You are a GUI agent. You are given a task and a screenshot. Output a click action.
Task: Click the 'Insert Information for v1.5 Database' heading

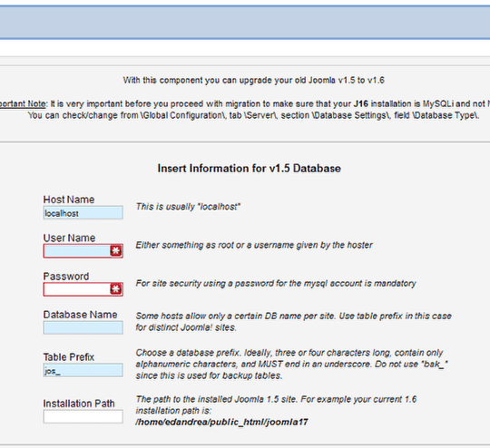(x=249, y=169)
